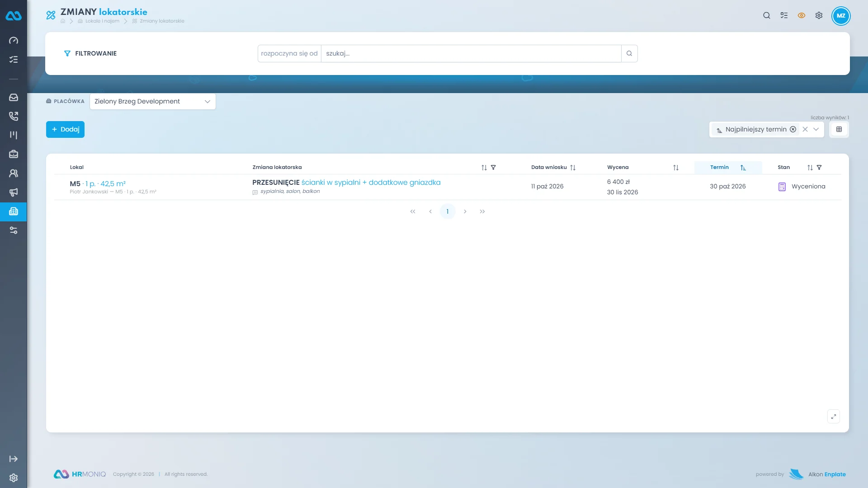Expand the sidebar with arrow icon
Image resolution: width=868 pixels, height=488 pixels.
pyautogui.click(x=14, y=459)
